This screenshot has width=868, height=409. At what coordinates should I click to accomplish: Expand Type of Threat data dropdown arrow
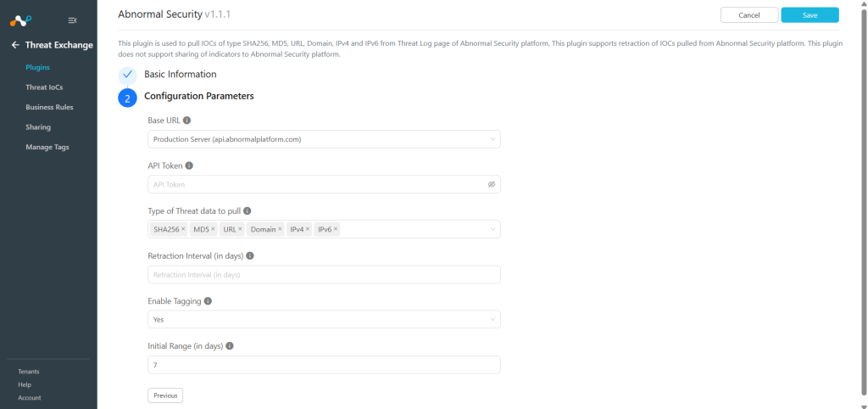pos(492,229)
